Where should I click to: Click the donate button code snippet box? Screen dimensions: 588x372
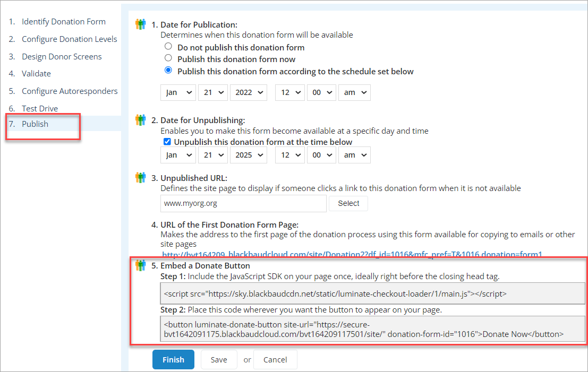coord(372,329)
